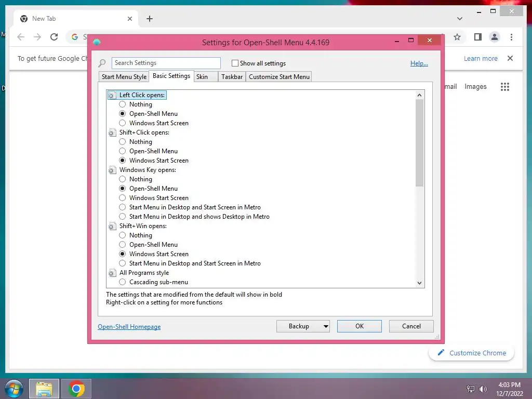Select Nothing under Shift+Win opens
Image resolution: width=532 pixels, height=399 pixels.
(123, 235)
